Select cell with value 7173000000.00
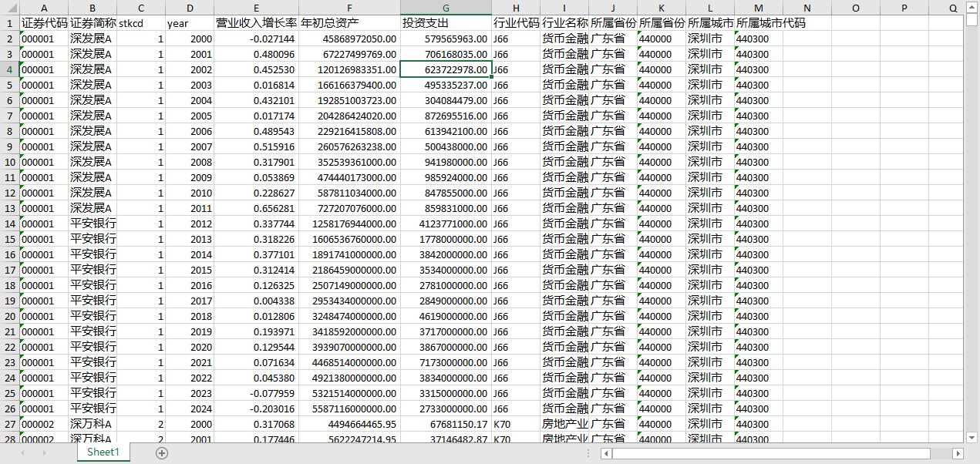The width and height of the screenshot is (980, 464). click(446, 362)
